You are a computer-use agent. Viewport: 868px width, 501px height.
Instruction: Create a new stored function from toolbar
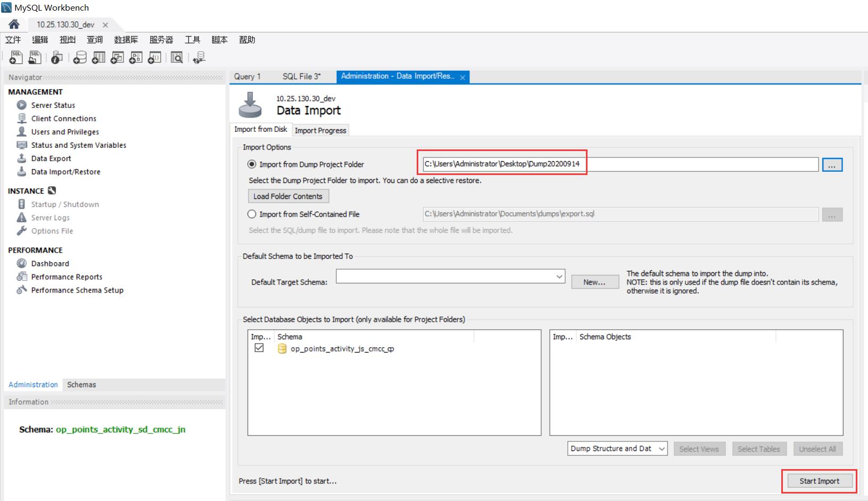coord(154,57)
